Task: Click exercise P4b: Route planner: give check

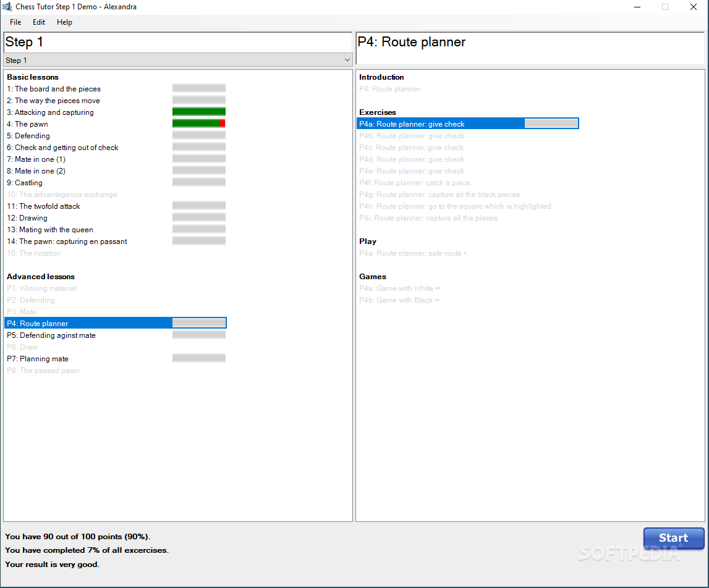Action: coord(412,136)
